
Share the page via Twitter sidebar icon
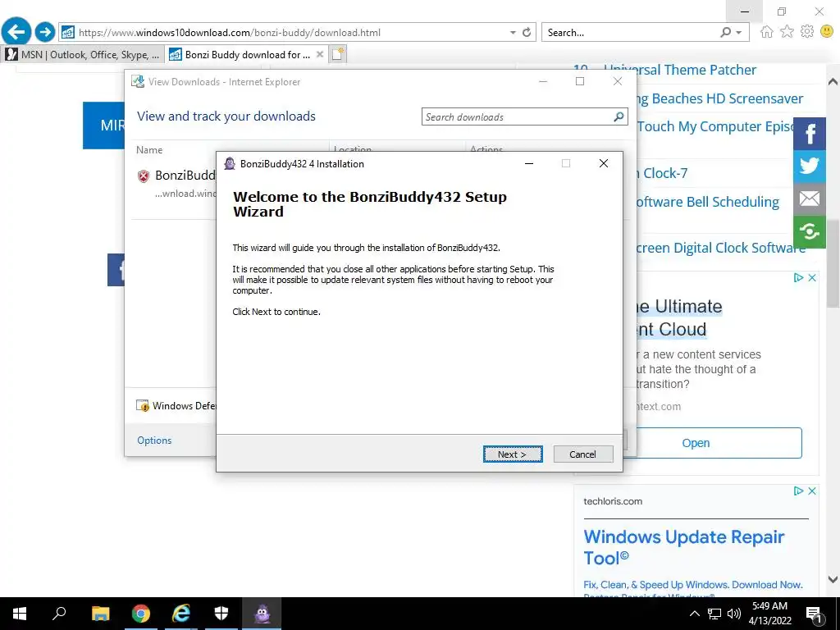[810, 166]
